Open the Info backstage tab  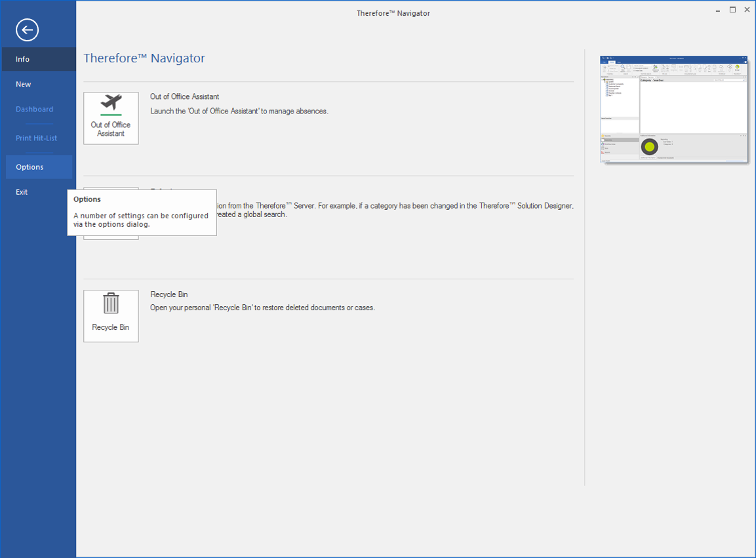(39, 59)
